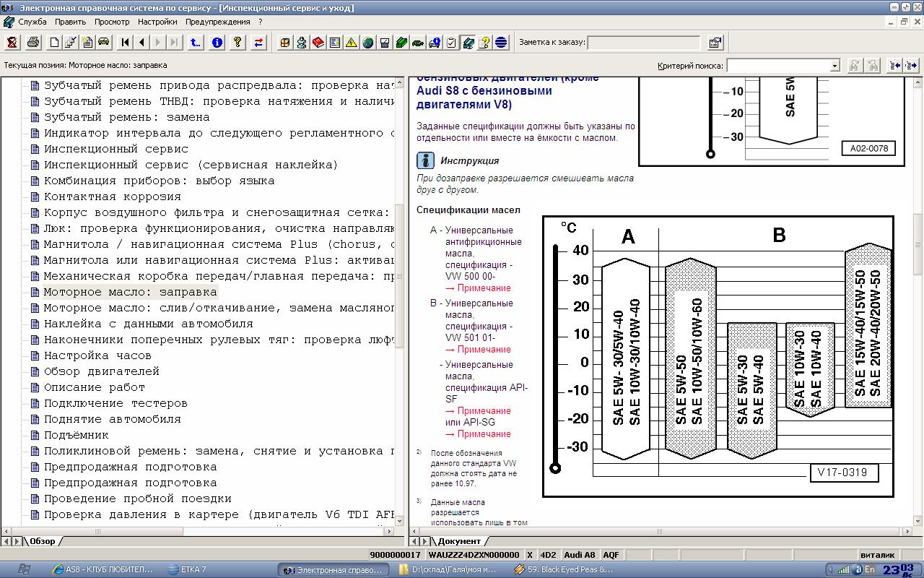The width and height of the screenshot is (924, 578).
Task: Select tree item Зубчатый ремень: замена
Action: [x=126, y=117]
